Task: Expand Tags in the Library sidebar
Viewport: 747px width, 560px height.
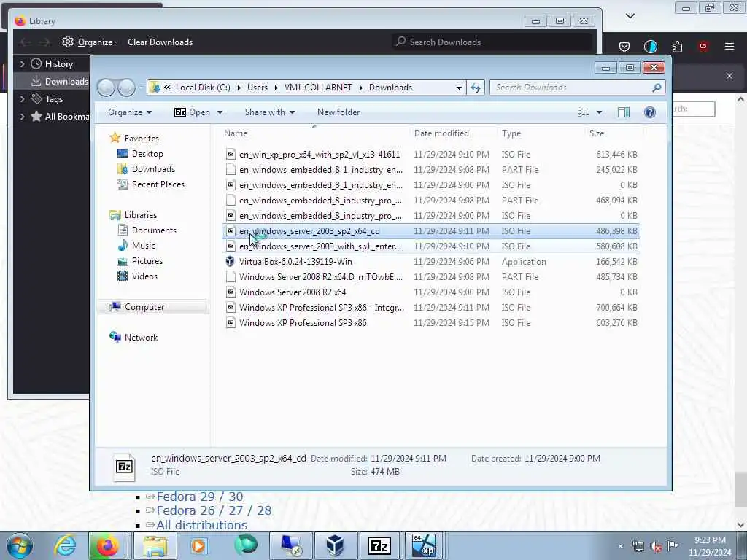Action: [x=22, y=99]
